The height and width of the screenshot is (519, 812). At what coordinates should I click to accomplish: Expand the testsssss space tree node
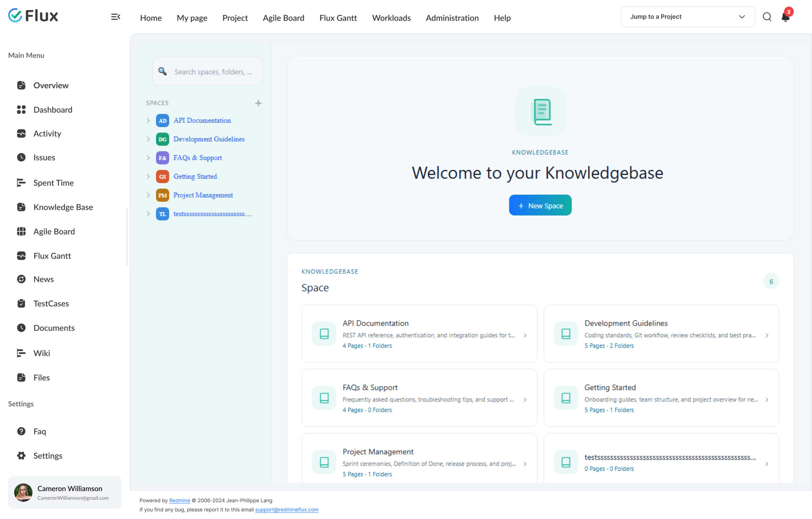pos(148,214)
